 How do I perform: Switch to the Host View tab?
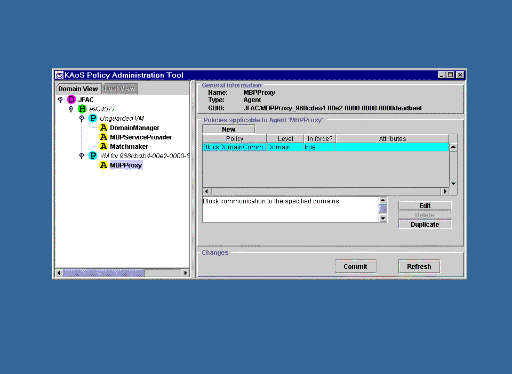(x=119, y=88)
